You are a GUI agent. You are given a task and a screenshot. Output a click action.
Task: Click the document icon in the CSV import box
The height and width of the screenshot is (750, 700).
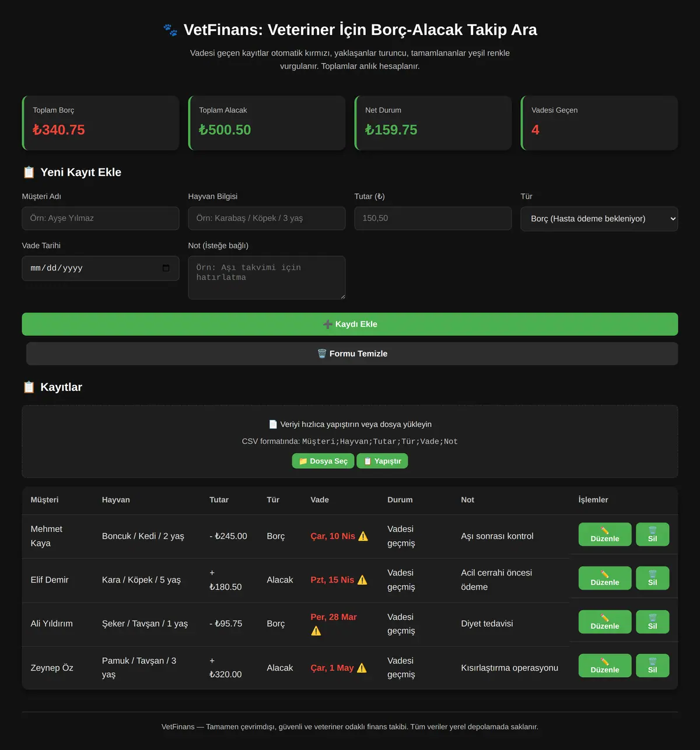(273, 424)
